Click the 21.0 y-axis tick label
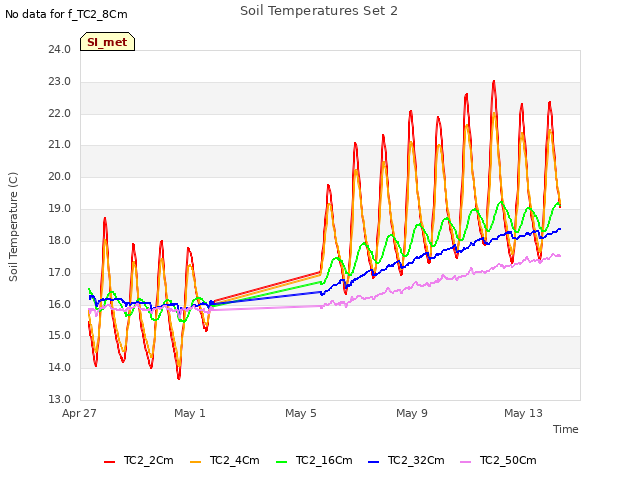Screen dimensions: 640x480 (60, 144)
